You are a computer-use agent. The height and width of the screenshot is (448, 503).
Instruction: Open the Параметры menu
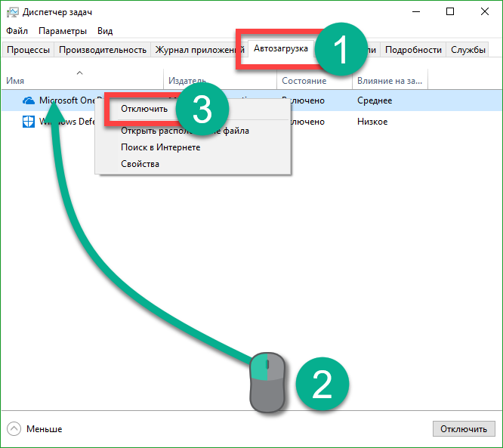(63, 31)
